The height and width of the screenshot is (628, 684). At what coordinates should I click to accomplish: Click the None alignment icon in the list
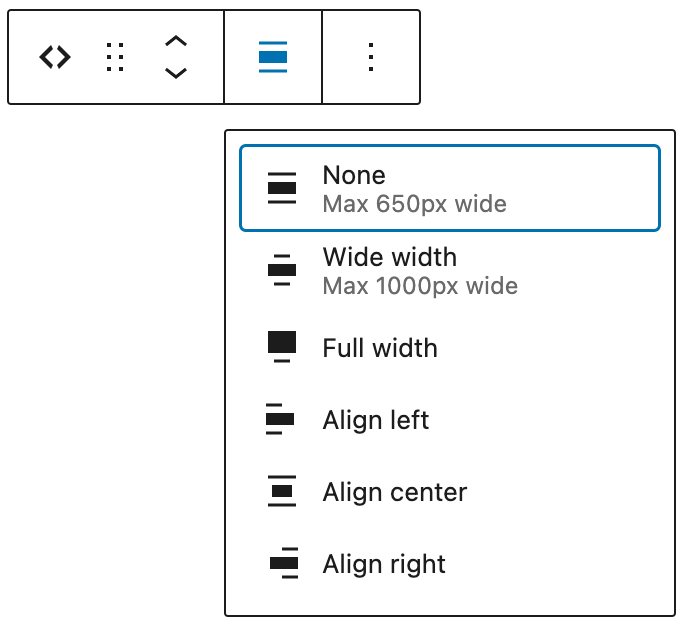[282, 188]
